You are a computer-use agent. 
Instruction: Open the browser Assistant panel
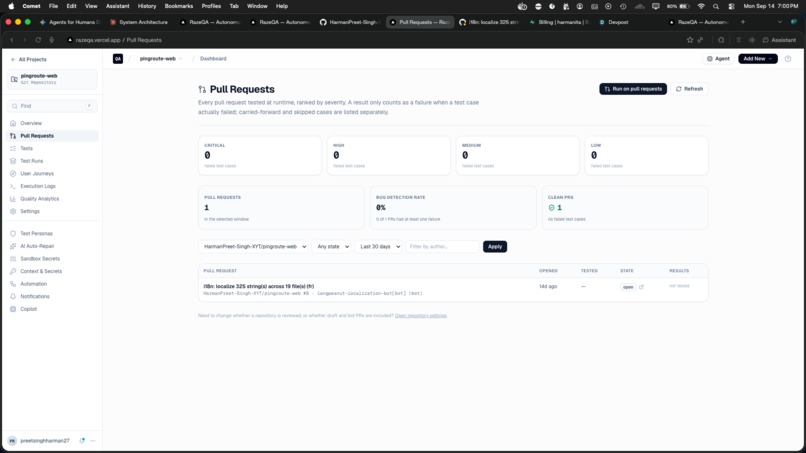point(779,40)
